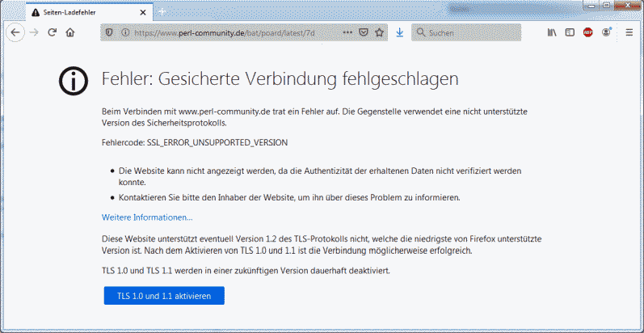Reload the page with the refresh icon

click(52, 33)
